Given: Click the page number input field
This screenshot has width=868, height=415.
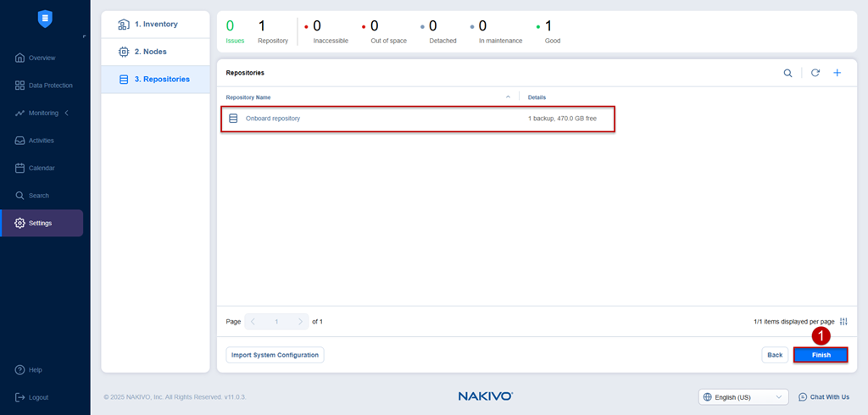Looking at the screenshot, I should click(277, 322).
